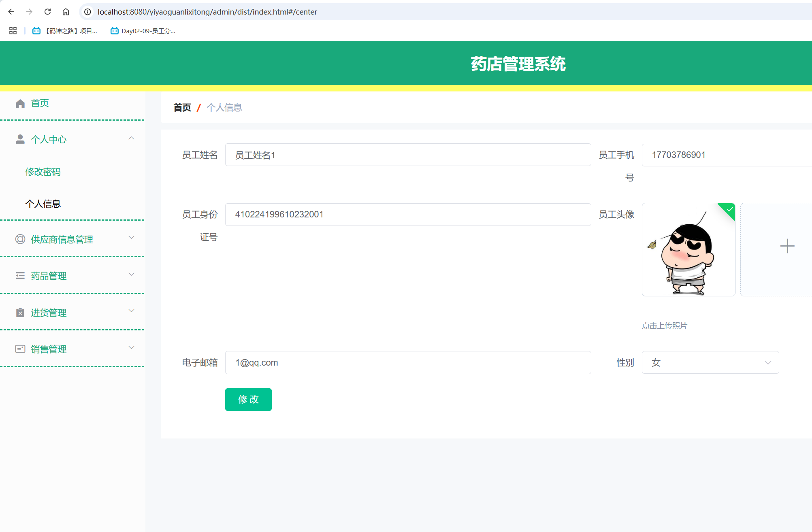Open the 供应商信息管理 menu
Screen dimensions: 812x532
62,239
